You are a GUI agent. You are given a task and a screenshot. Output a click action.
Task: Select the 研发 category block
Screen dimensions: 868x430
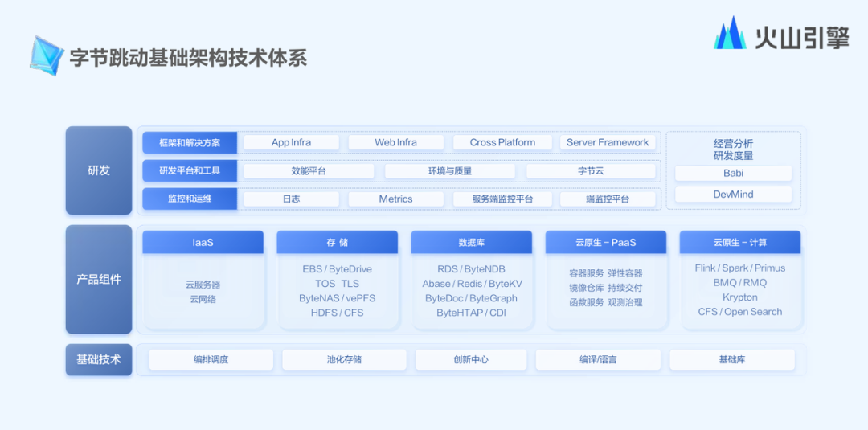(99, 170)
